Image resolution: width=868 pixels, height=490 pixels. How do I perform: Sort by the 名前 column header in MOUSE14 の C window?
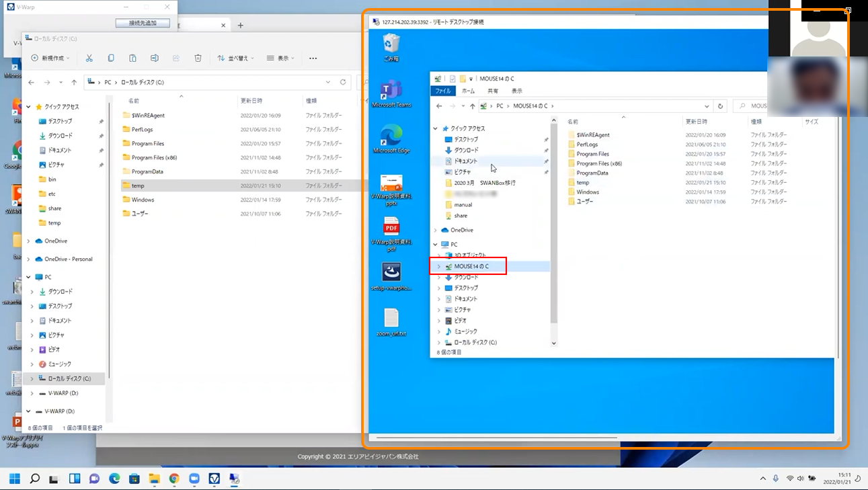pyautogui.click(x=573, y=122)
